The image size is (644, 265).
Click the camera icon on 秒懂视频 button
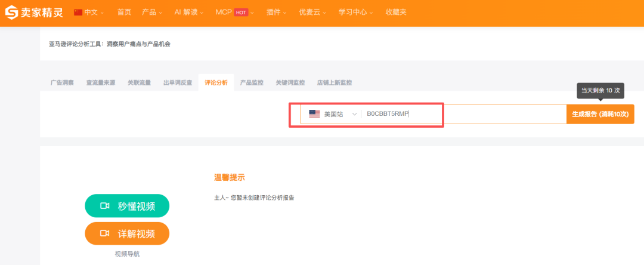105,206
